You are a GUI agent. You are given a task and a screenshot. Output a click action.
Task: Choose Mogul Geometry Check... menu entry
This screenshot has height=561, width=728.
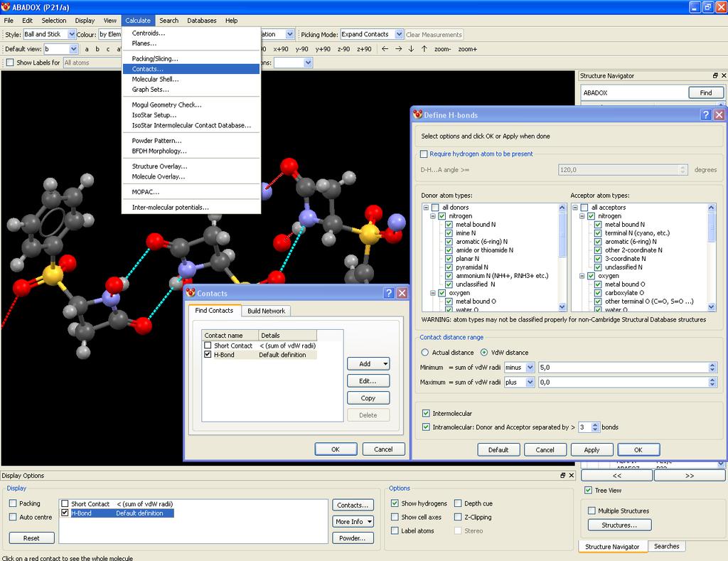(x=191, y=105)
